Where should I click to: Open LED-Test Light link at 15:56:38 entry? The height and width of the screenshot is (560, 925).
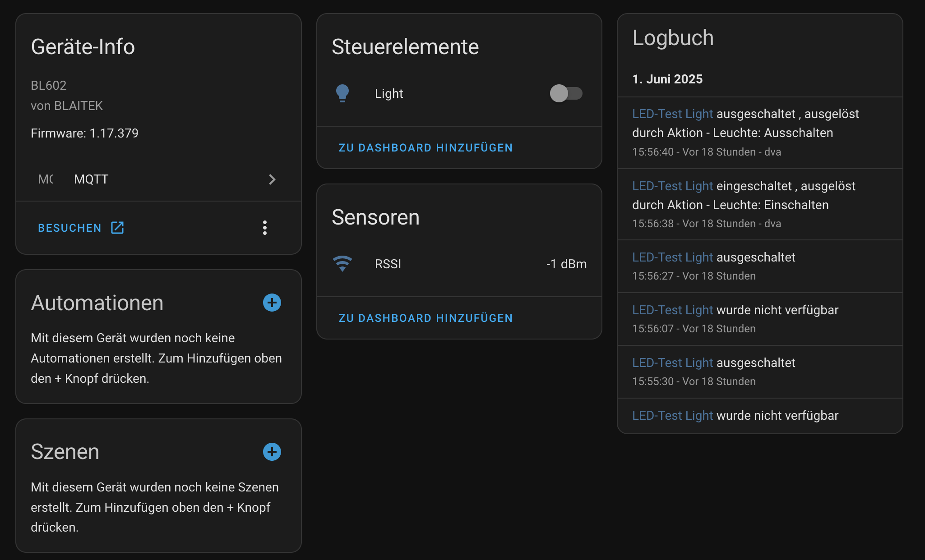coord(672,186)
